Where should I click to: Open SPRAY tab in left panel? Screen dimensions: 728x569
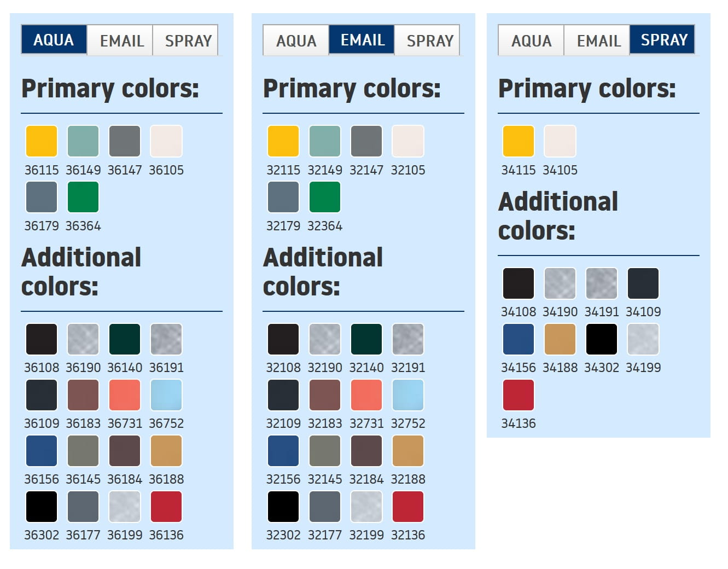click(188, 40)
